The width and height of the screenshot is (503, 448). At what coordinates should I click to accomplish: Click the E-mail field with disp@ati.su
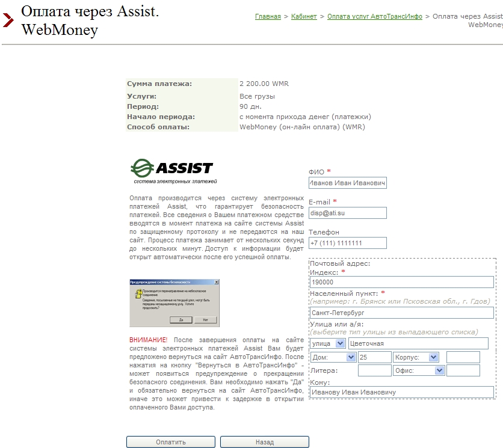348,213
